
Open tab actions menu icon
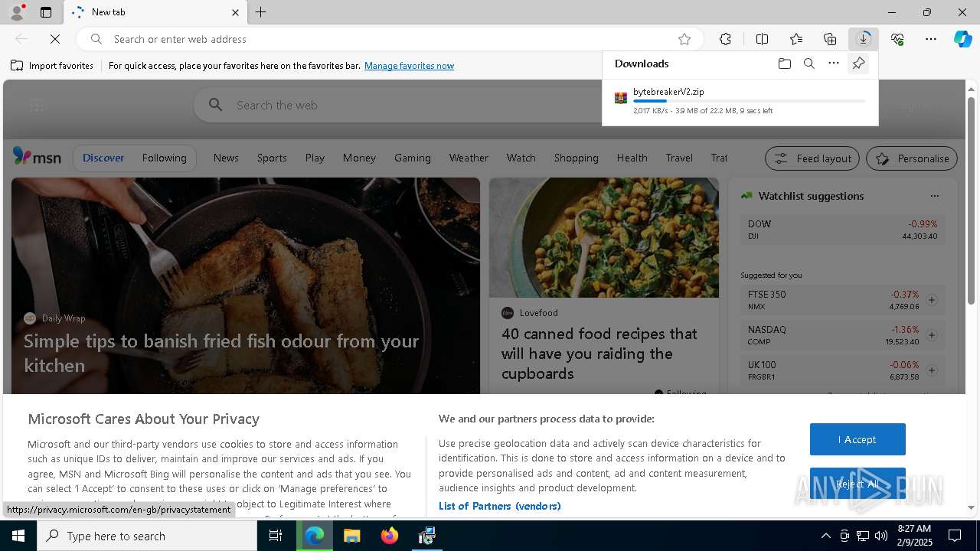[46, 12]
